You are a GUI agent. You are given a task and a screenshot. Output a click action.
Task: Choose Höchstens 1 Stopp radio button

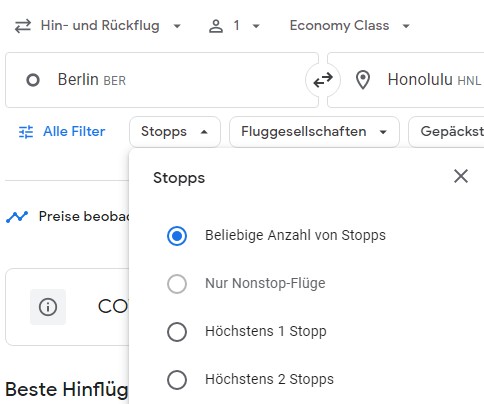tap(177, 332)
